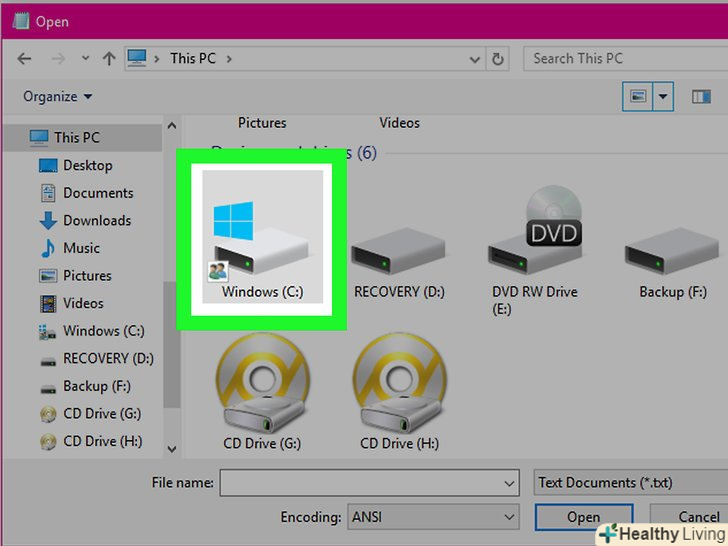Go up one folder level arrow
Screen dimensions: 728x546
click(109, 59)
